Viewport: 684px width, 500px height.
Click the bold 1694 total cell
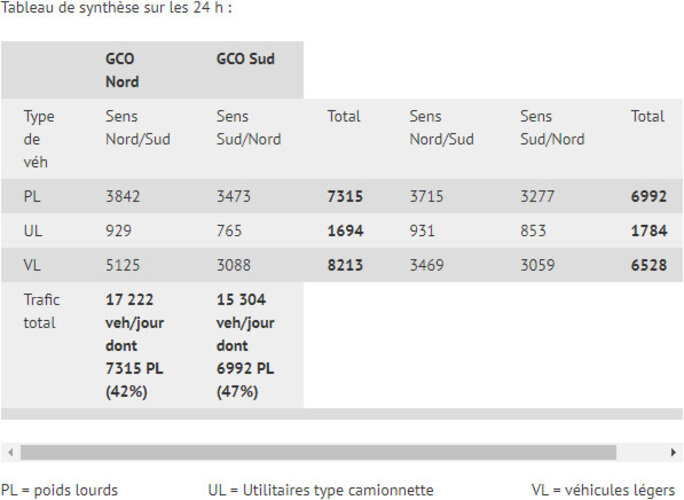tap(345, 231)
